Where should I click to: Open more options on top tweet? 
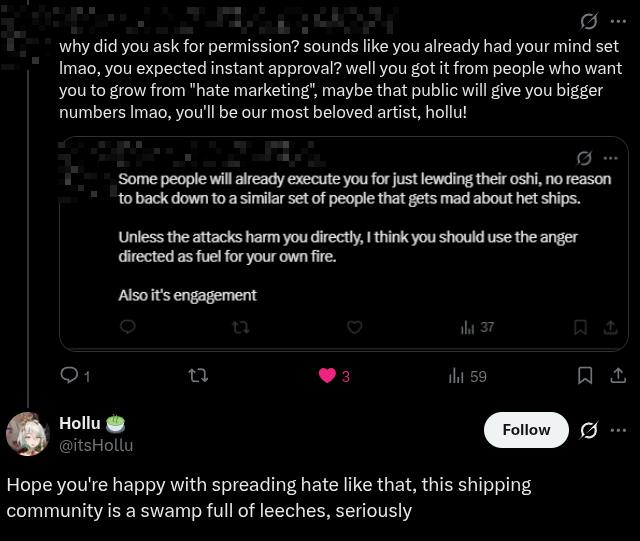[618, 21]
